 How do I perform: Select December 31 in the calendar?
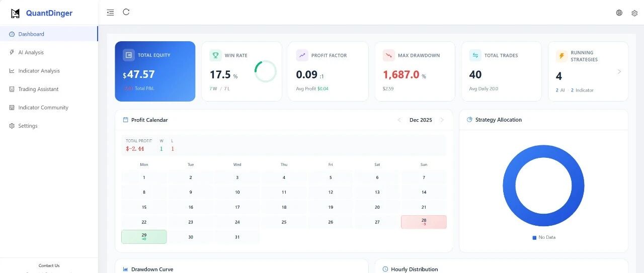click(x=237, y=237)
